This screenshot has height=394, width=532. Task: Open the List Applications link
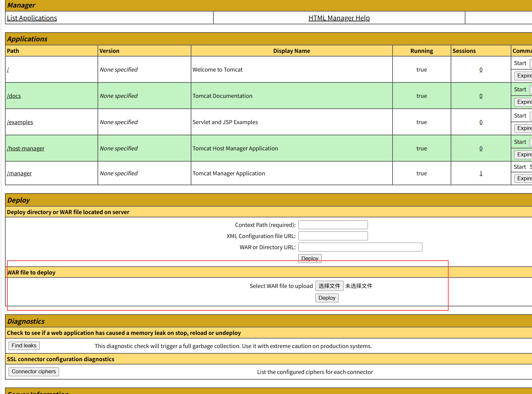click(32, 18)
